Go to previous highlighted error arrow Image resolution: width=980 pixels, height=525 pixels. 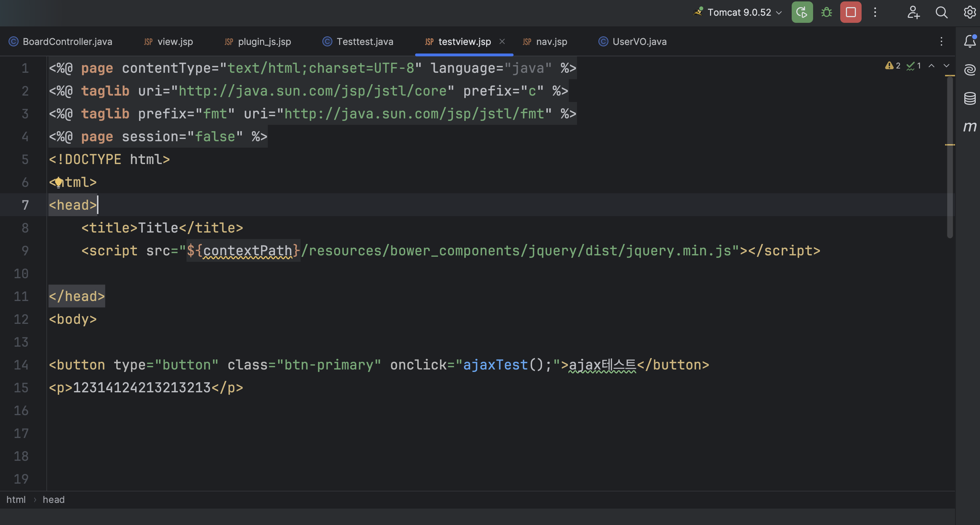pyautogui.click(x=931, y=66)
